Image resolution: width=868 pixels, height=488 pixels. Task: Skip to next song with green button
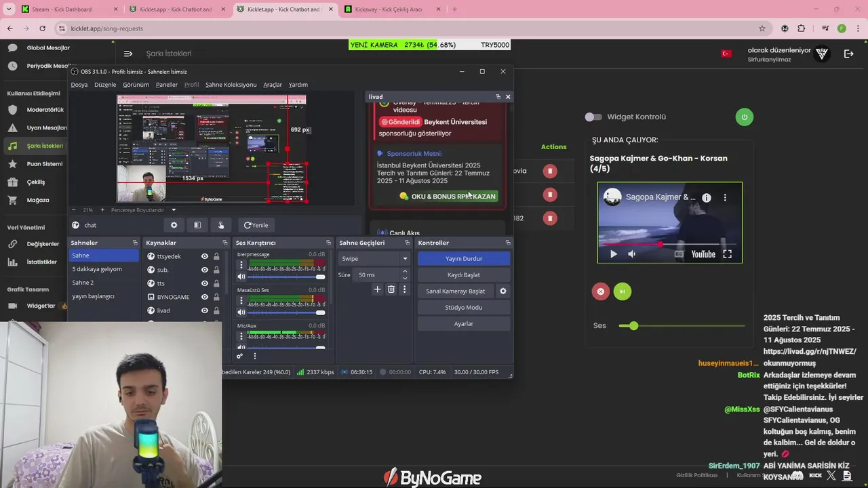tap(623, 291)
